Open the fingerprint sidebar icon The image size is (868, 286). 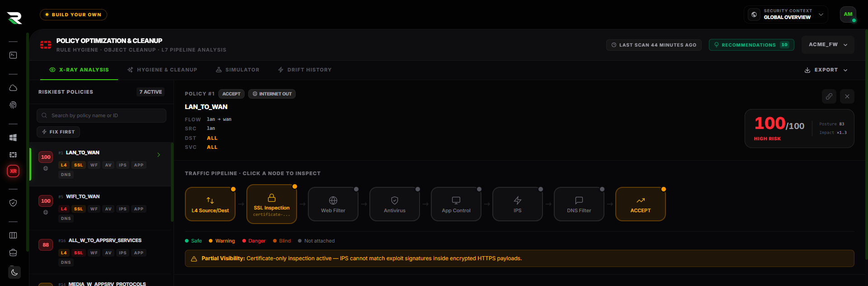[x=13, y=105]
